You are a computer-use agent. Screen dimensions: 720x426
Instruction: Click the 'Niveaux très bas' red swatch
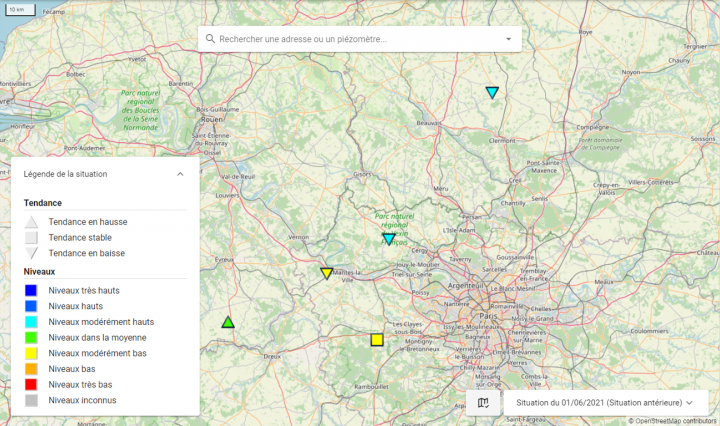coord(32,385)
